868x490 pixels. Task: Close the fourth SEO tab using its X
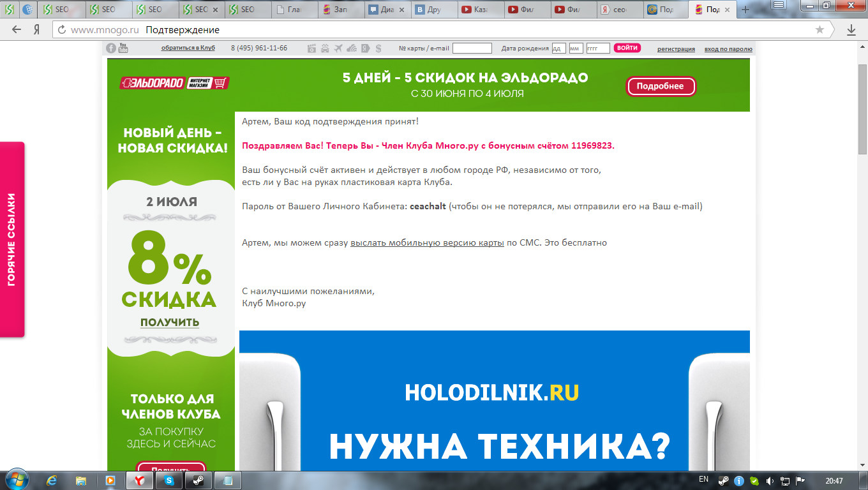pyautogui.click(x=215, y=10)
